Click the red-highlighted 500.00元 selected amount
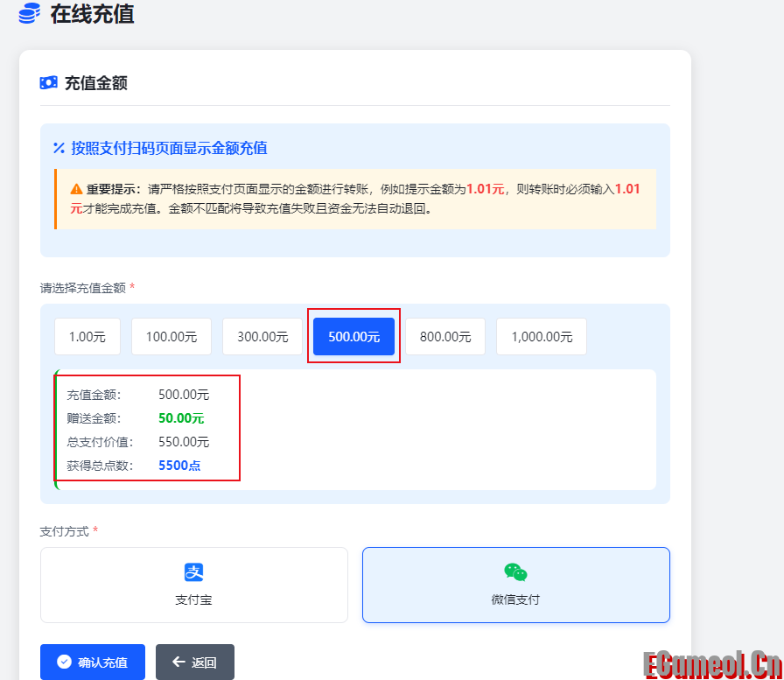 353,336
